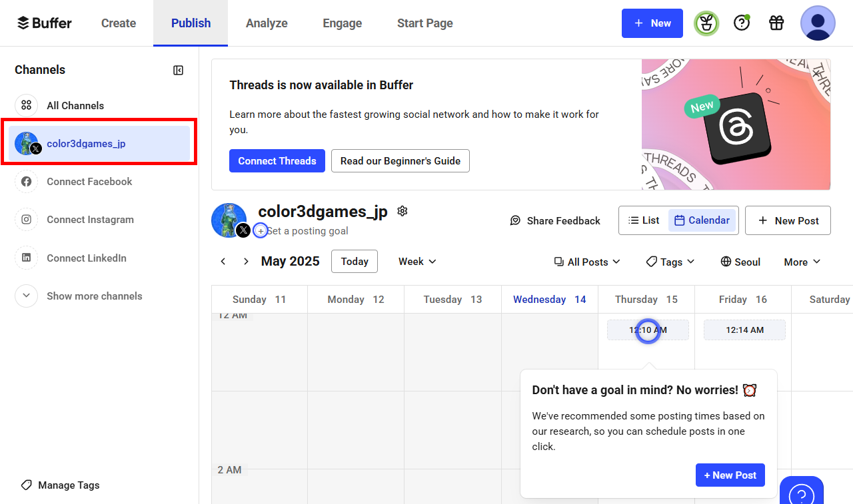853x504 pixels.
Task: Switch to List view
Action: [x=644, y=220]
